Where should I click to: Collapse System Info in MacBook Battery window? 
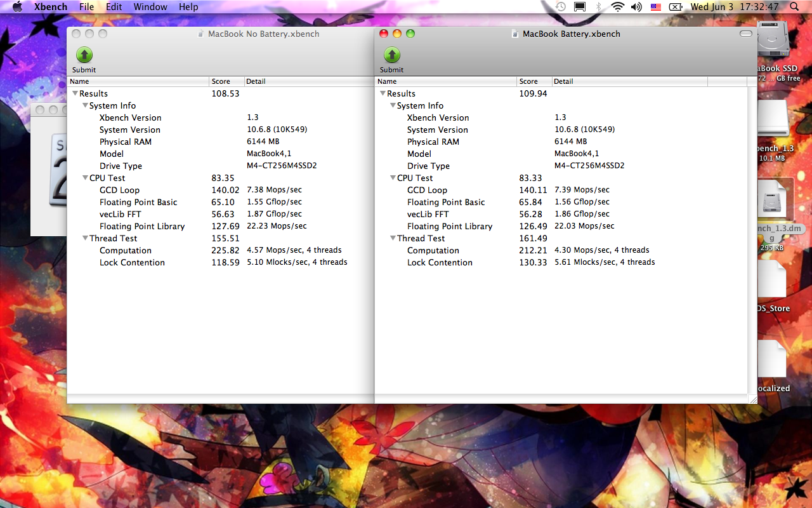[393, 105]
